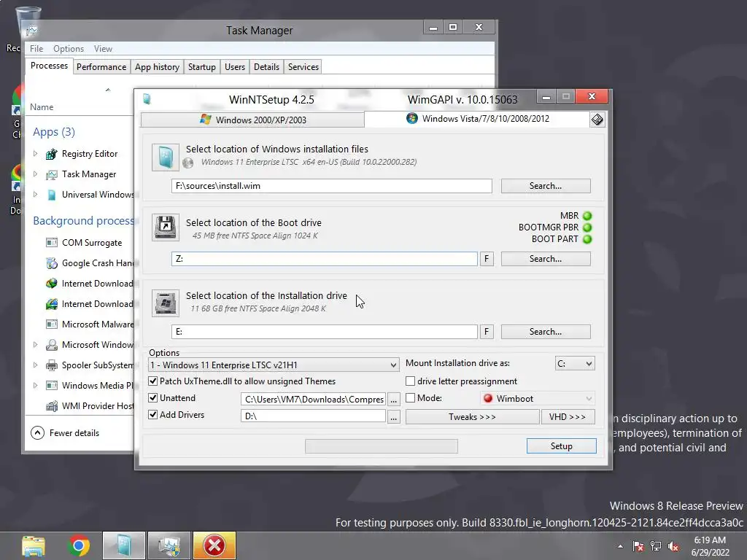Select the Windows Vista/7/8/10/2008/2012 tab
747x560 pixels.
point(477,119)
